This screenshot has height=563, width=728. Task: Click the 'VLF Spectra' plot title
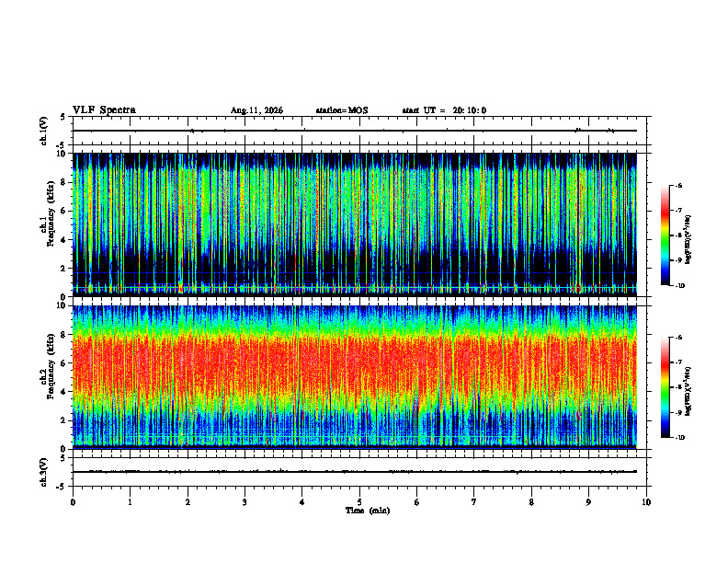[x=104, y=110]
